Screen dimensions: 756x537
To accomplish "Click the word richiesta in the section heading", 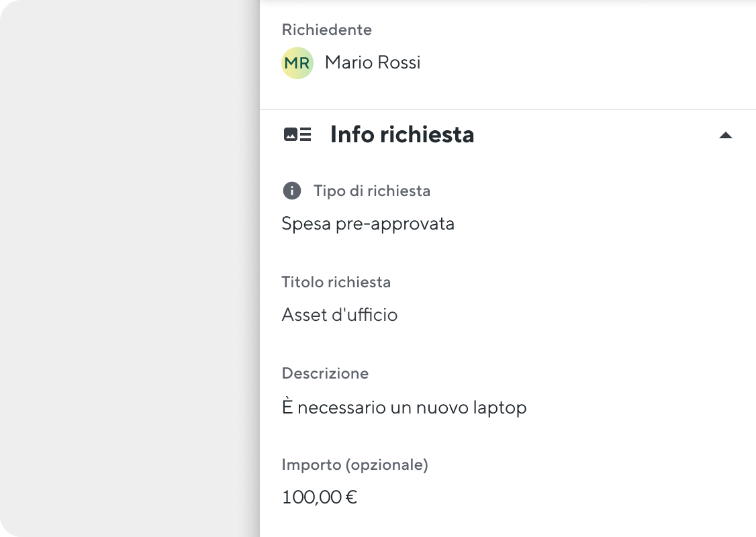I will click(x=427, y=134).
